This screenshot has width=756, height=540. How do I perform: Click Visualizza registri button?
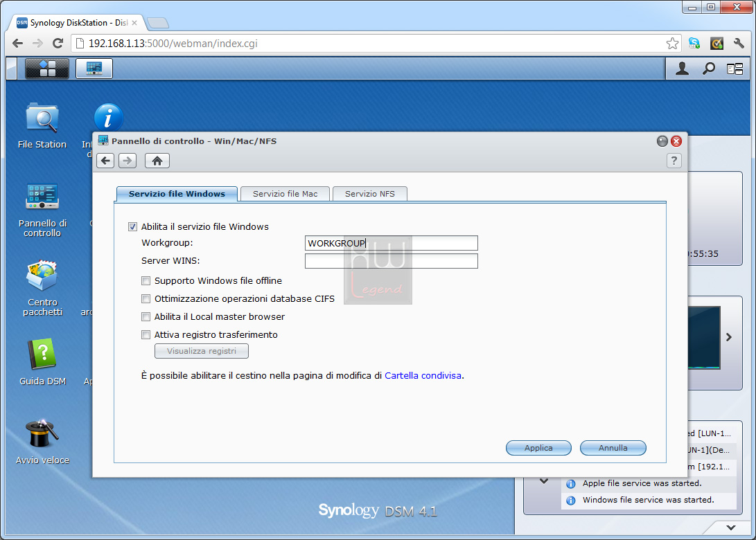point(202,351)
